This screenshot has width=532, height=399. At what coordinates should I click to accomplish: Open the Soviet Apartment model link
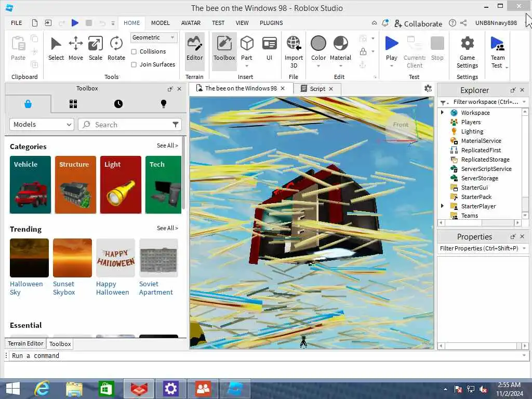coord(156,288)
